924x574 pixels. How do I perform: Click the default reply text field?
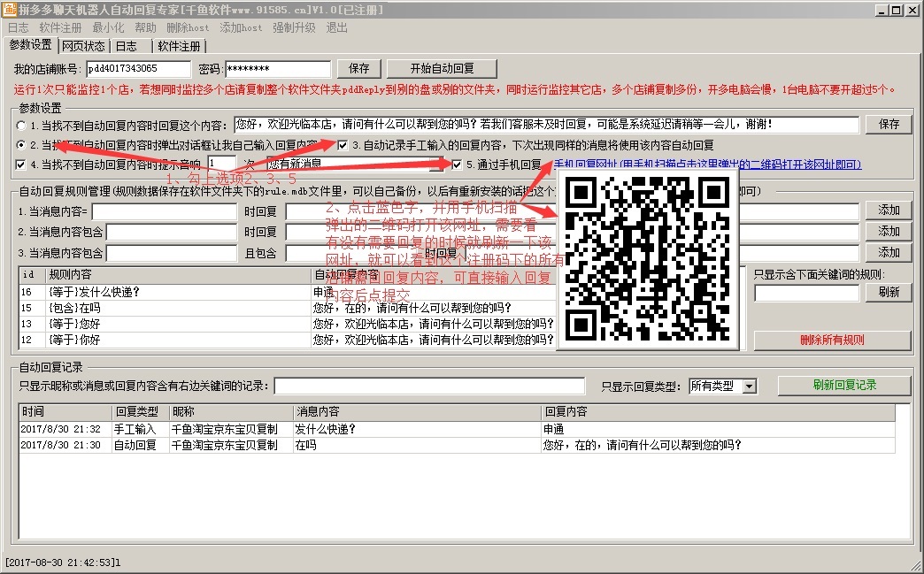click(x=546, y=124)
